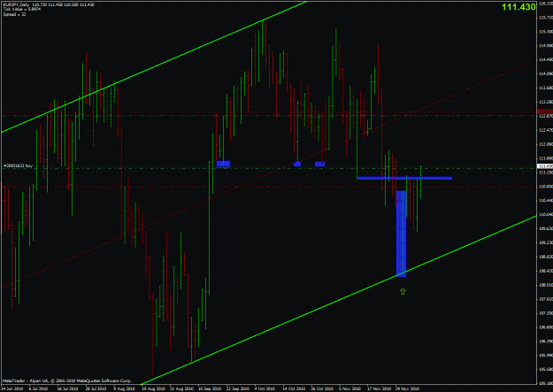553x392 pixels.
Task: Click the "#20031633 buy" order label
Action: tap(18, 165)
